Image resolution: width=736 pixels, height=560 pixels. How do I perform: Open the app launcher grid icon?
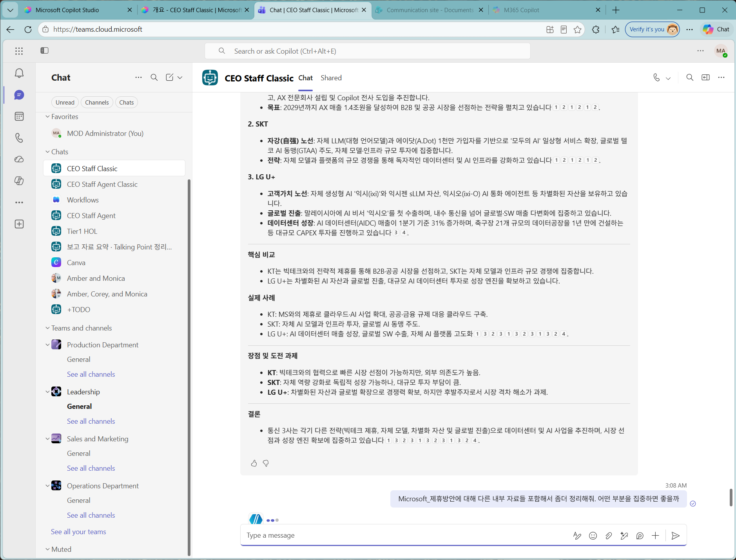[19, 51]
